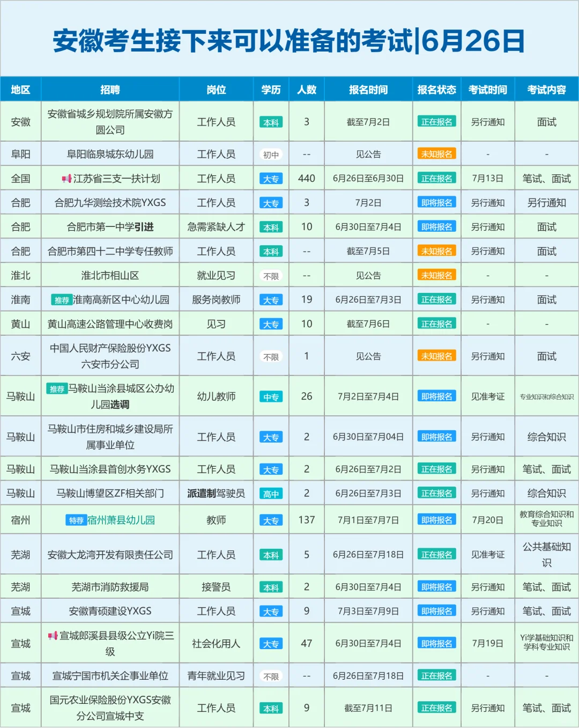Click the 初中 education badge in 阜阳 row
The height and width of the screenshot is (728, 579).
click(271, 155)
